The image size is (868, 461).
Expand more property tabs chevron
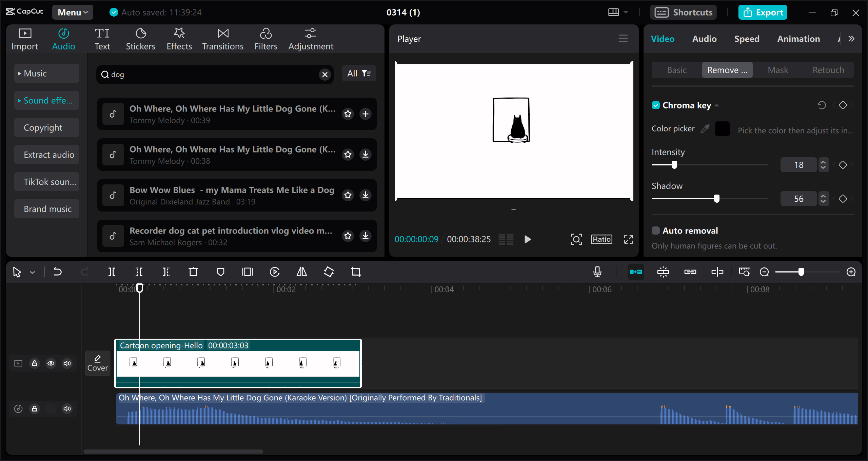851,39
